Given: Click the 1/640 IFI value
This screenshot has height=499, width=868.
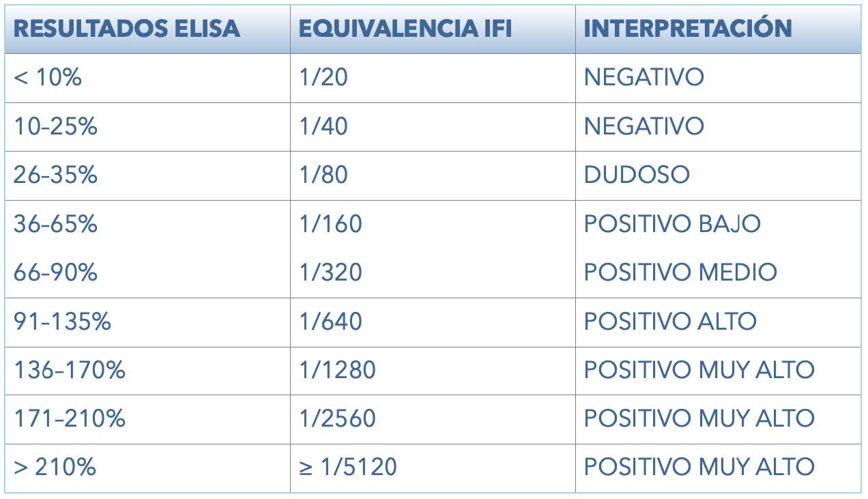Looking at the screenshot, I should pos(330,322).
